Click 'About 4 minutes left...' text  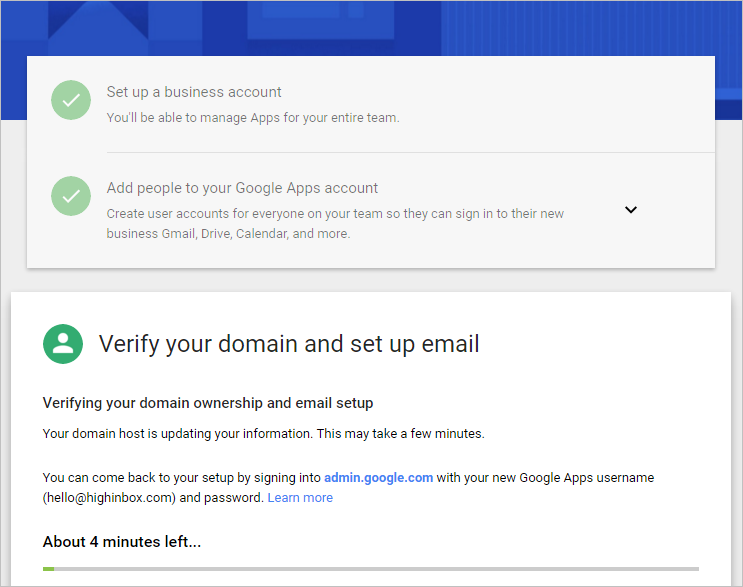point(122,542)
